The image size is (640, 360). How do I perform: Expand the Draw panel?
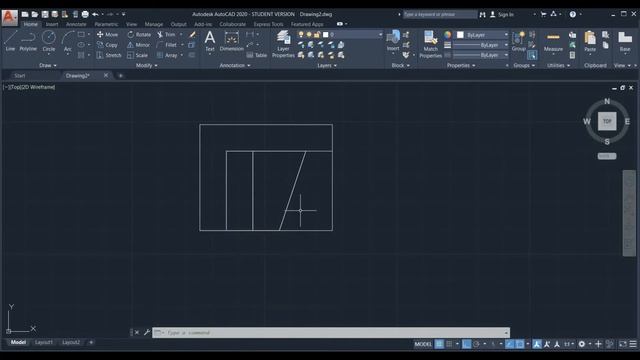click(48, 65)
